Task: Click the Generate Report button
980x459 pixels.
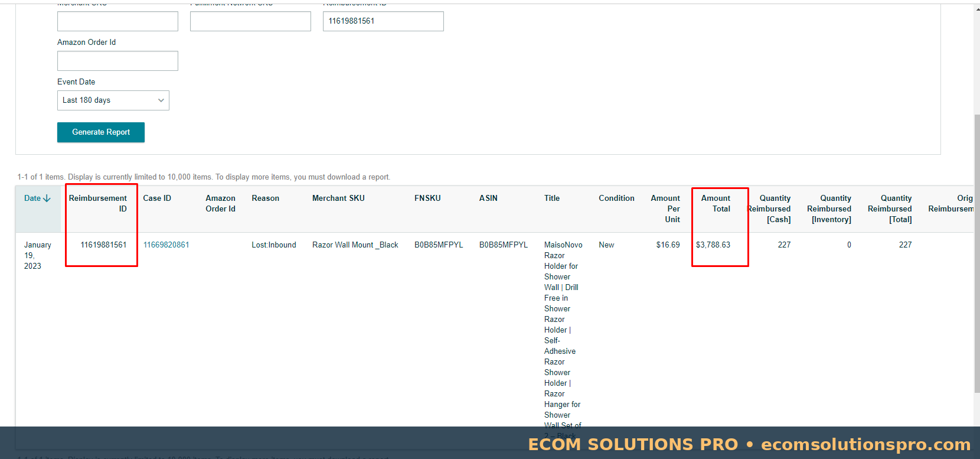Action: point(101,132)
